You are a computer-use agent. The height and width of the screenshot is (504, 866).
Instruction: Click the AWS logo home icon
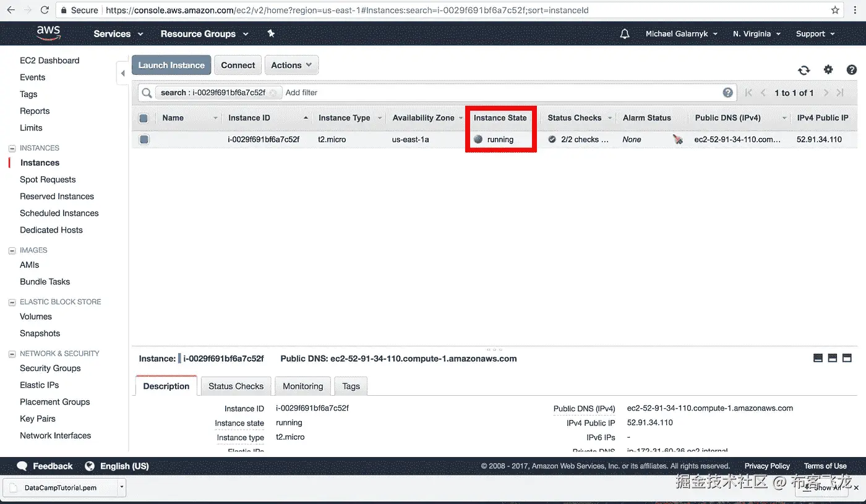(x=49, y=33)
